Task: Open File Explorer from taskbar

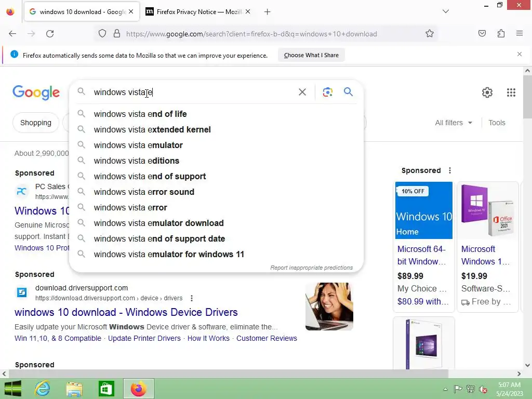Action: pyautogui.click(x=74, y=389)
